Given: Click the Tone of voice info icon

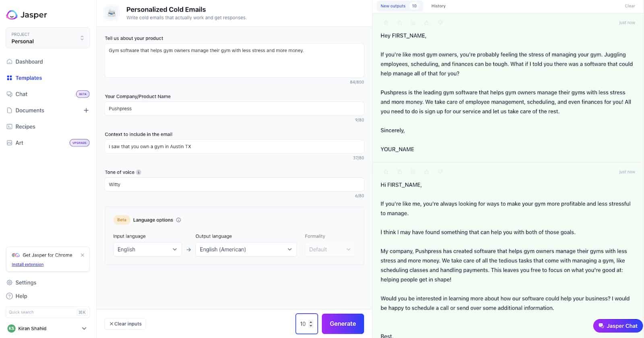Looking at the screenshot, I should (138, 172).
